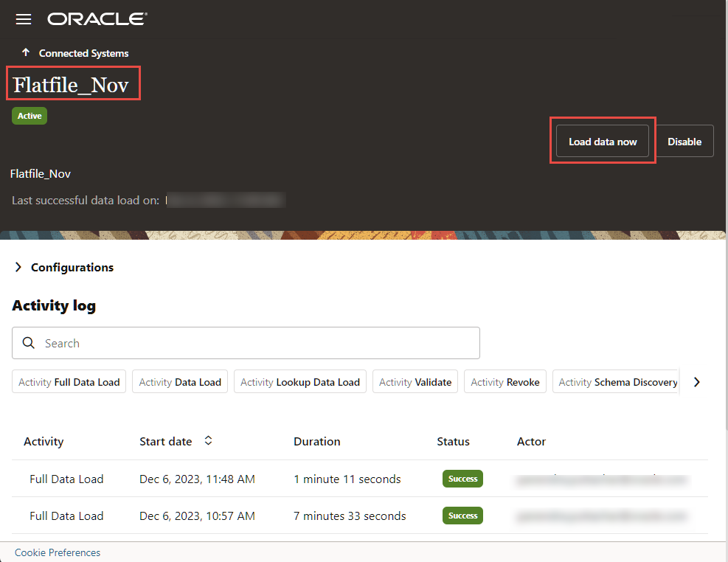Screen dimensions: 728x562
Task: Click the Actor column header
Action: 531,441
